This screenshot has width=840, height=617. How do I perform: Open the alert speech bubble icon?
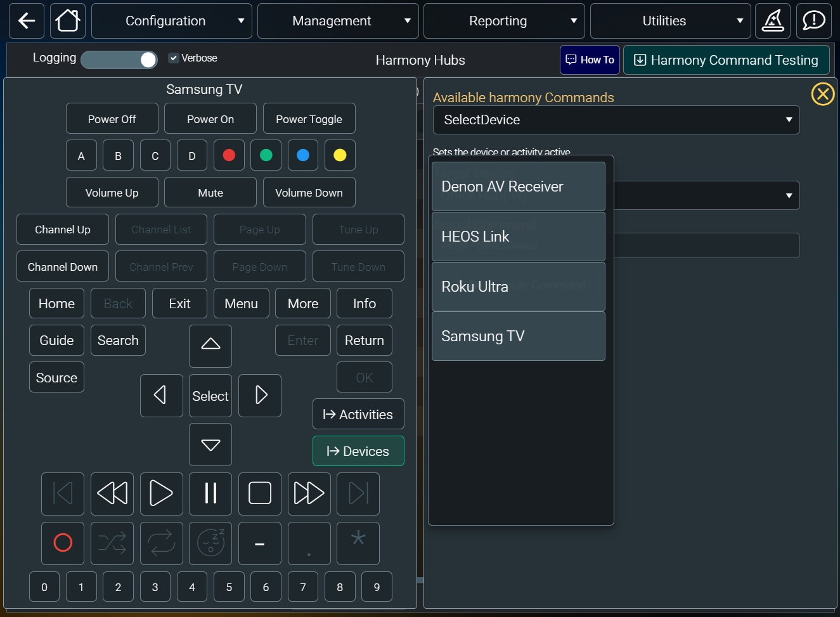point(813,21)
